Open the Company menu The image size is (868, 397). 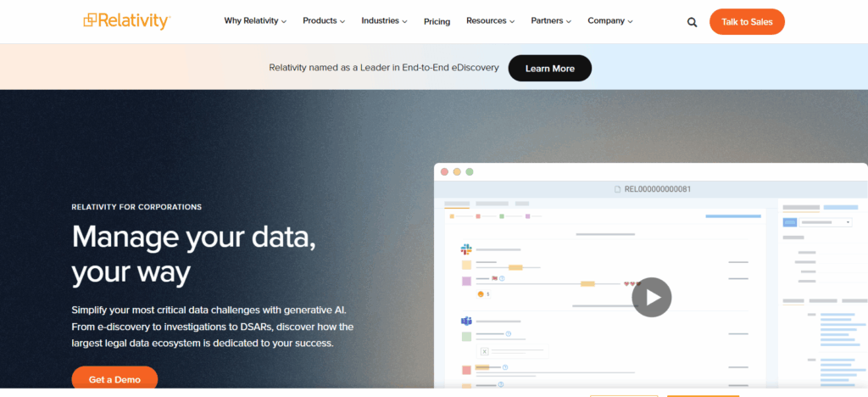coord(610,21)
